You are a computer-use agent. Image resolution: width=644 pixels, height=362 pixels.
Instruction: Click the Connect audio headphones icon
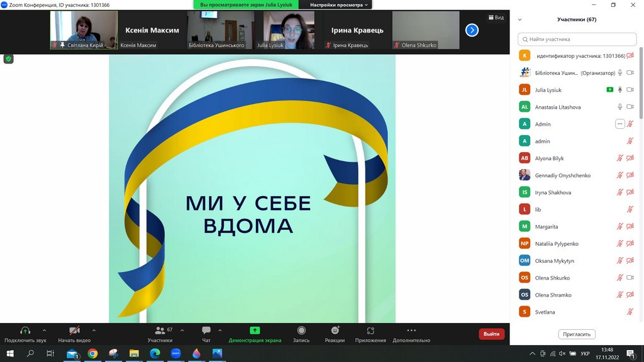click(25, 331)
